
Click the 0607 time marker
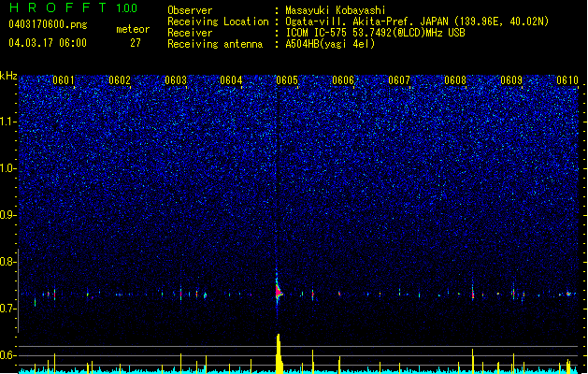coord(399,80)
